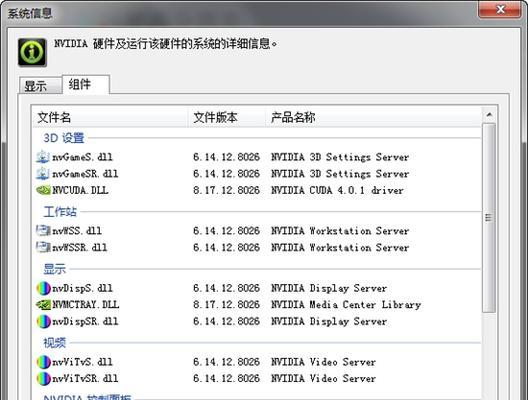528x400 pixels.
Task: Click the NVCUDA.DLL NVIDIA logo icon
Action: coord(43,190)
